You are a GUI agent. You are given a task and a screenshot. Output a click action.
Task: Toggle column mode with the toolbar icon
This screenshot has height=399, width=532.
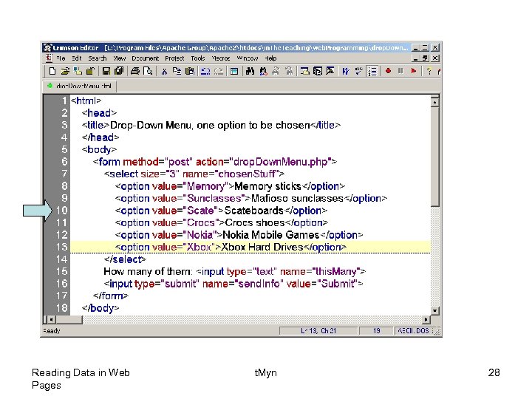click(x=358, y=71)
